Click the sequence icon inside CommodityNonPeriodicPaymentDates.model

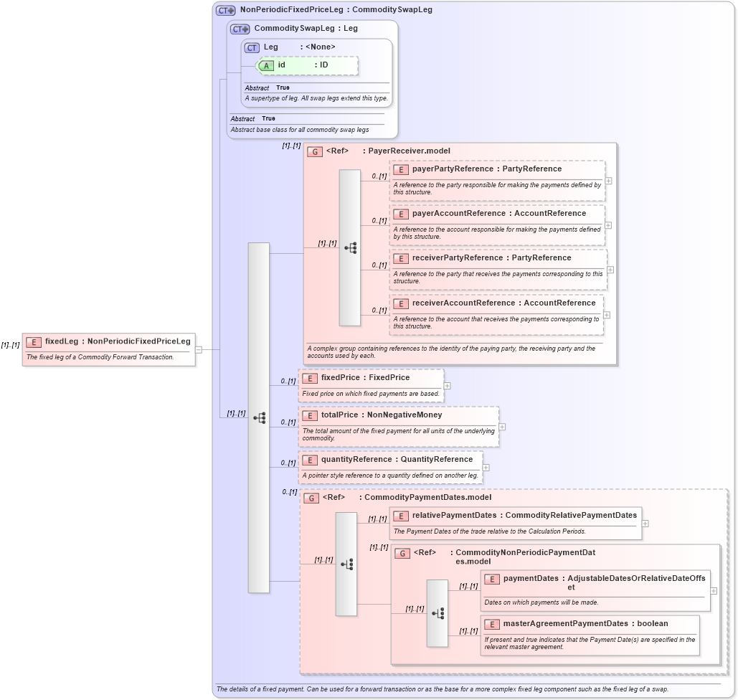[x=437, y=613]
